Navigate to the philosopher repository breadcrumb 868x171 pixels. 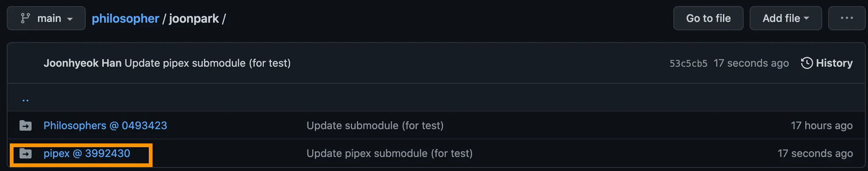(125, 19)
